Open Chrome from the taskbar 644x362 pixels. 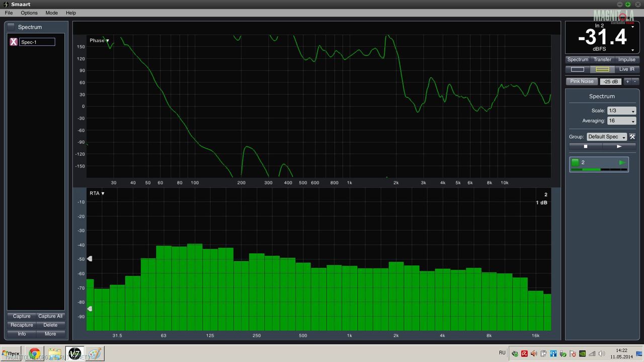tap(34, 353)
